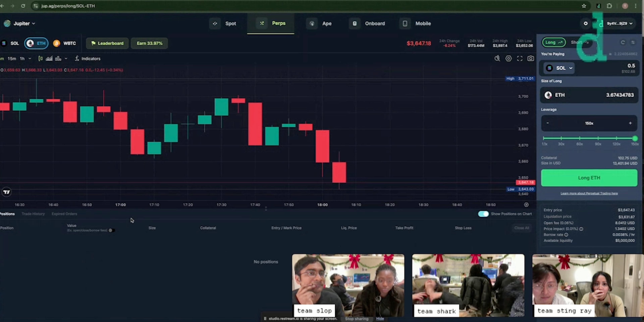
Task: Click the 0.5 paying amount field
Action: pyautogui.click(x=631, y=66)
